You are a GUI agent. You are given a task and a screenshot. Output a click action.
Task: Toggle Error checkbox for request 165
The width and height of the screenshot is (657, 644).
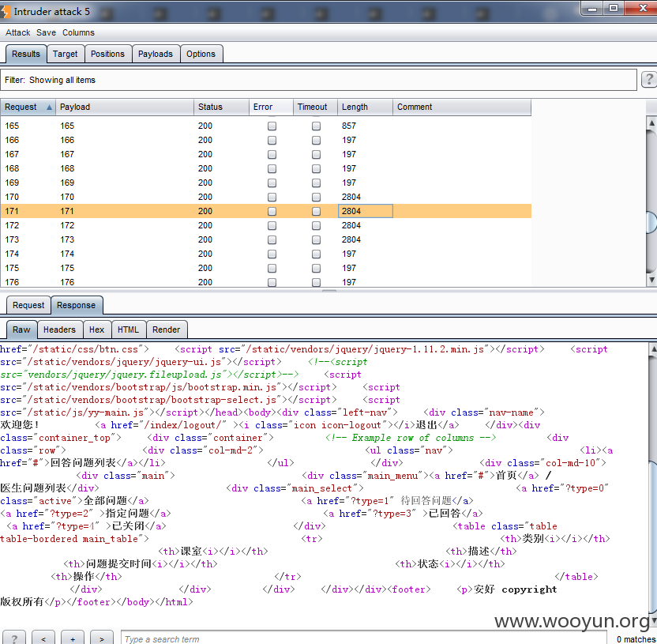point(272,126)
